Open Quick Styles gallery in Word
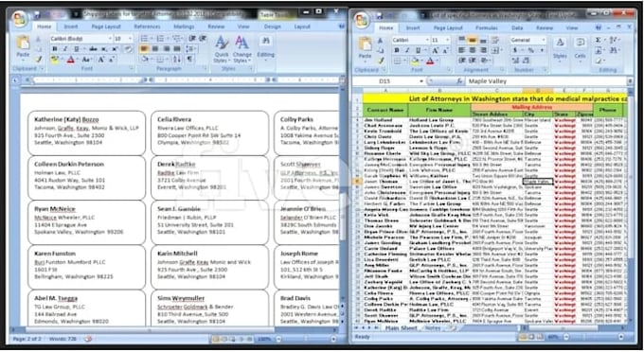This screenshot has width=644, height=352. 222,49
